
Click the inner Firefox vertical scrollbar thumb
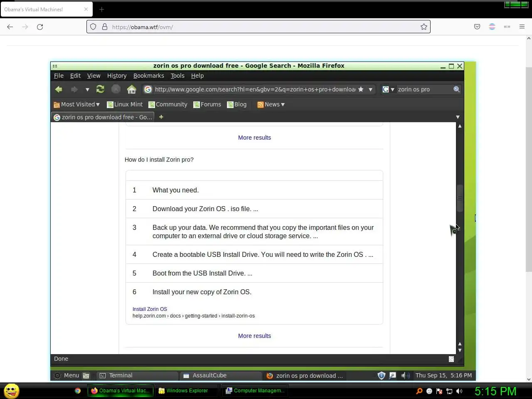click(460, 199)
